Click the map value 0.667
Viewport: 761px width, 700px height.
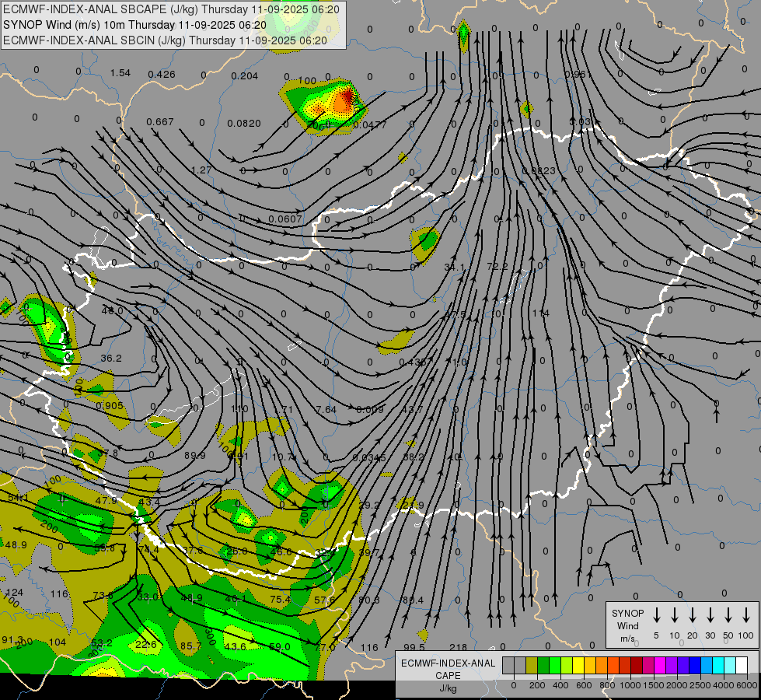[159, 121]
